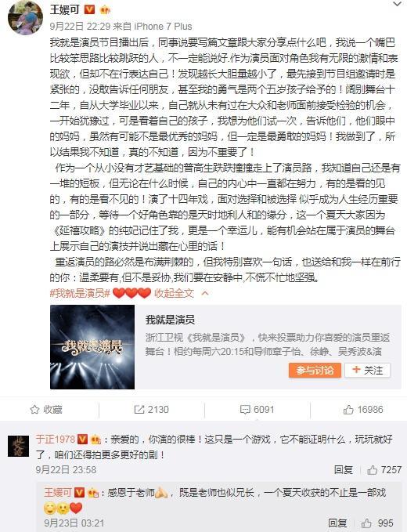Click the 参与讨论 button
The width and height of the screenshot is (407, 532).
pyautogui.click(x=315, y=370)
